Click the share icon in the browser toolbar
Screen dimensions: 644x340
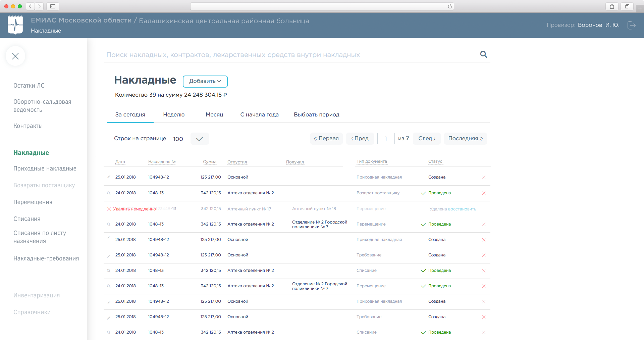click(612, 6)
